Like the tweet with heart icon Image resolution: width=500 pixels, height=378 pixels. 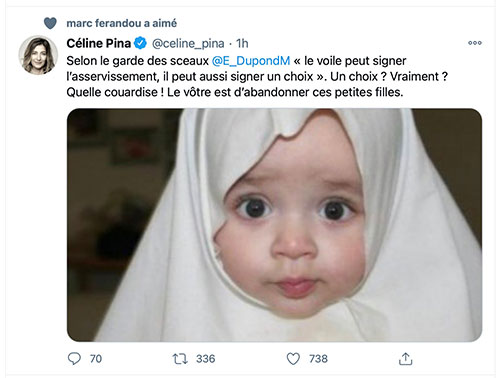293,359
